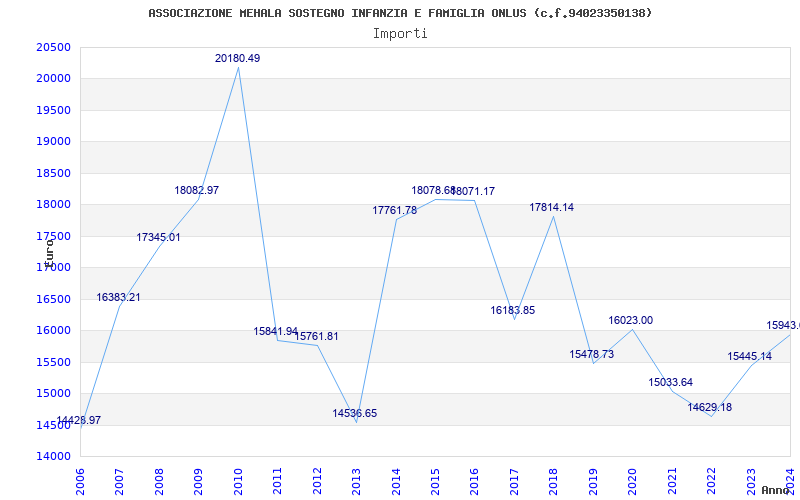Click the data label 17814.14
Viewport: 800px width, 500px height.
point(552,208)
